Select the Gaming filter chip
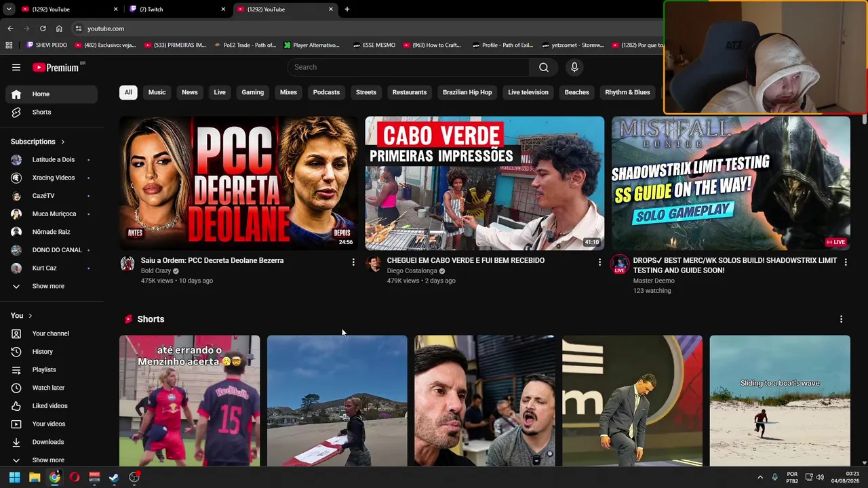Viewport: 868px width, 488px height. (x=253, y=92)
